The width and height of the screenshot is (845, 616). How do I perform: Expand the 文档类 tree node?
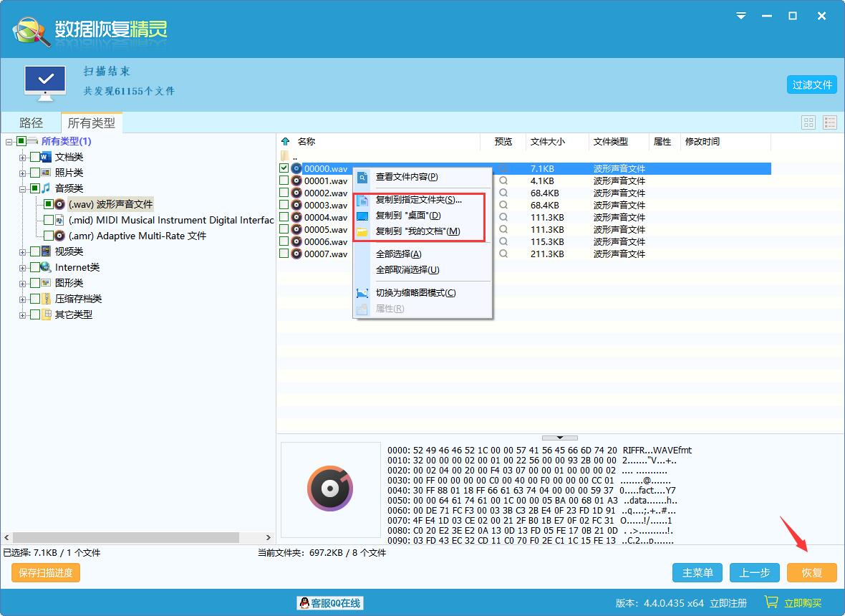click(x=23, y=158)
